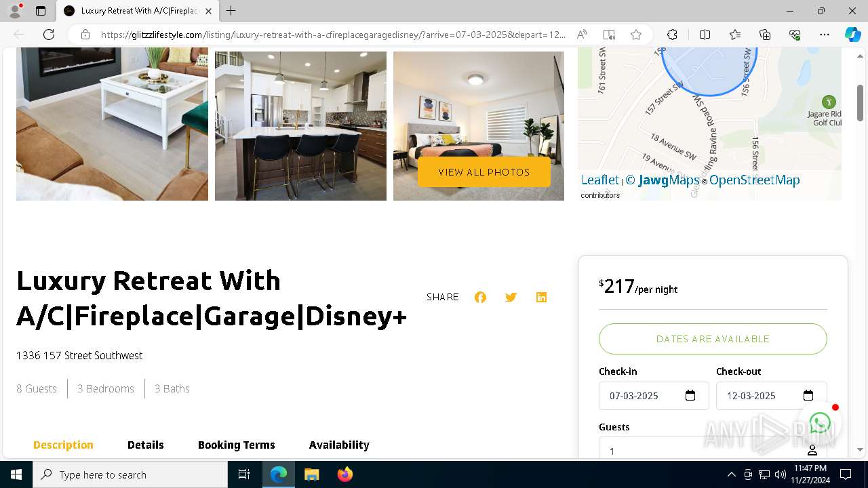The height and width of the screenshot is (488, 868).
Task: Click the page vertical scrollbar thumb
Action: pos(860,102)
